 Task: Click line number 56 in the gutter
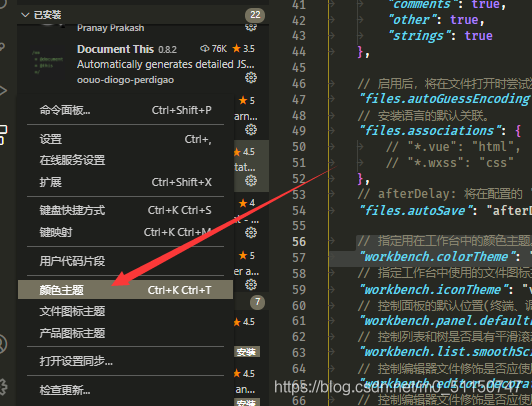[x=299, y=242]
